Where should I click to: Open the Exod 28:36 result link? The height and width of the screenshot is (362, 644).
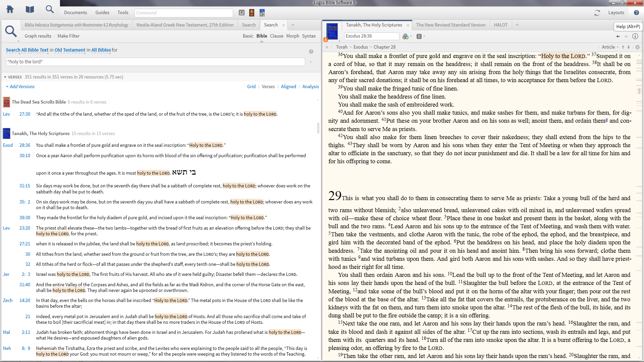tap(24, 145)
